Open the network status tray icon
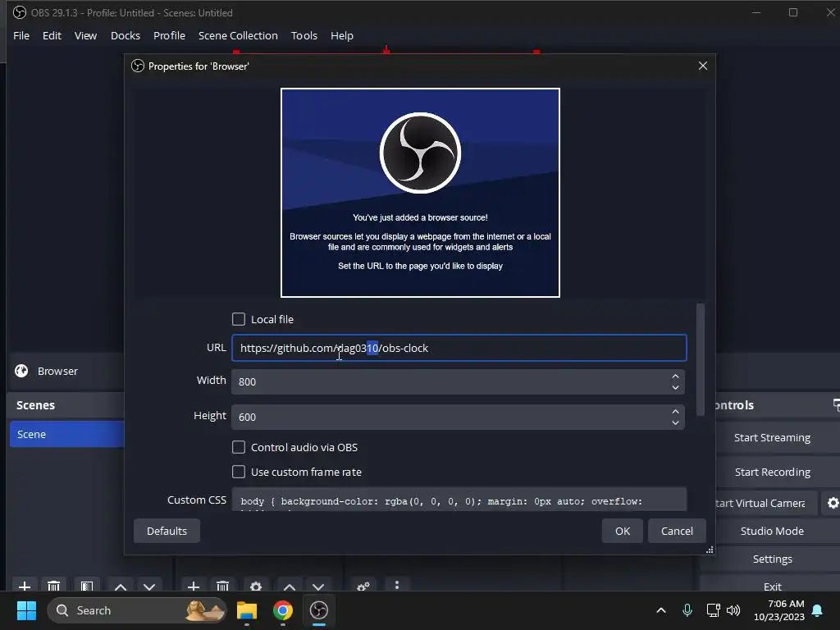Viewport: 840px width, 630px height. [713, 610]
